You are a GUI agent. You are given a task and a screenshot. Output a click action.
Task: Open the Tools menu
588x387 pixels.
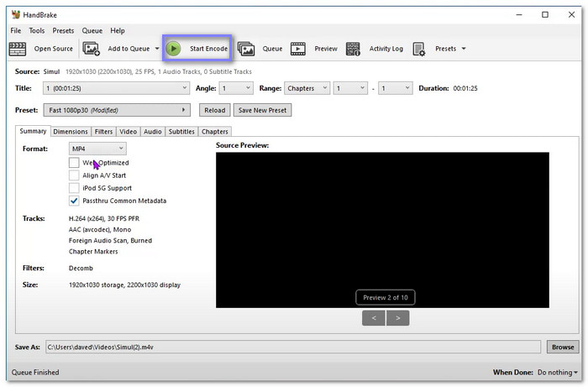37,31
